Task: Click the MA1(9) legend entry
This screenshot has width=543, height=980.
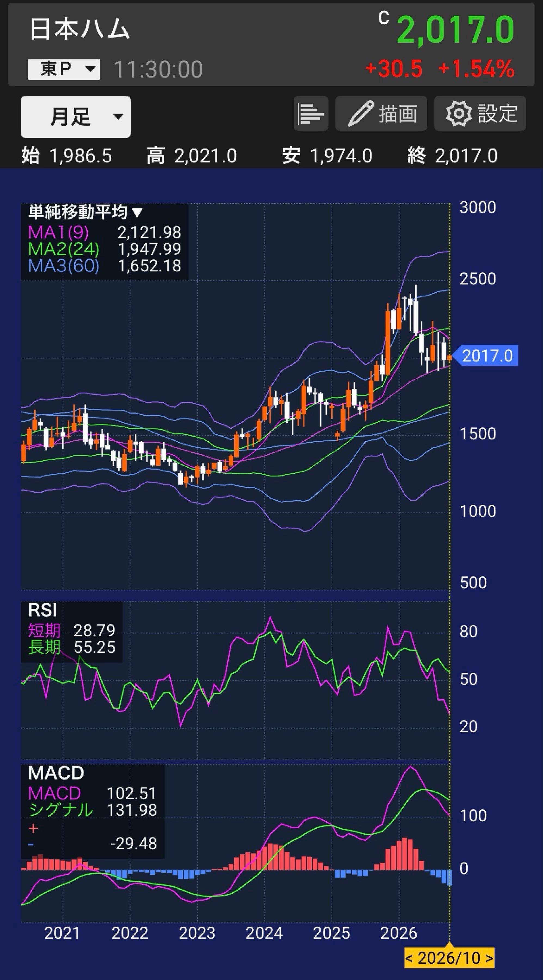Action: [x=105, y=232]
